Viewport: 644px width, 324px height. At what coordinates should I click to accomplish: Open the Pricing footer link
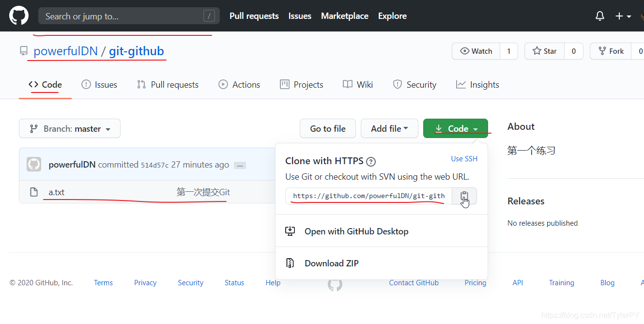click(475, 283)
